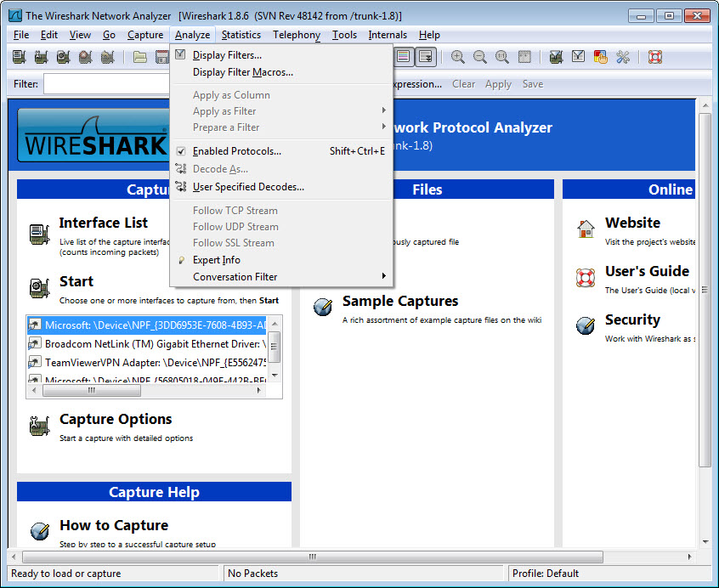Click the Save filter button
Image resolution: width=719 pixels, height=588 pixels.
[533, 84]
